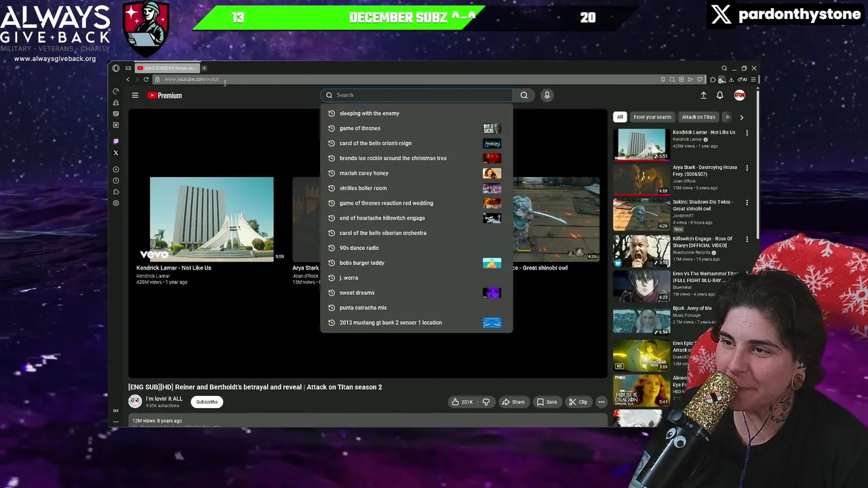Open the account avatar menu
868x488 pixels.
(739, 96)
